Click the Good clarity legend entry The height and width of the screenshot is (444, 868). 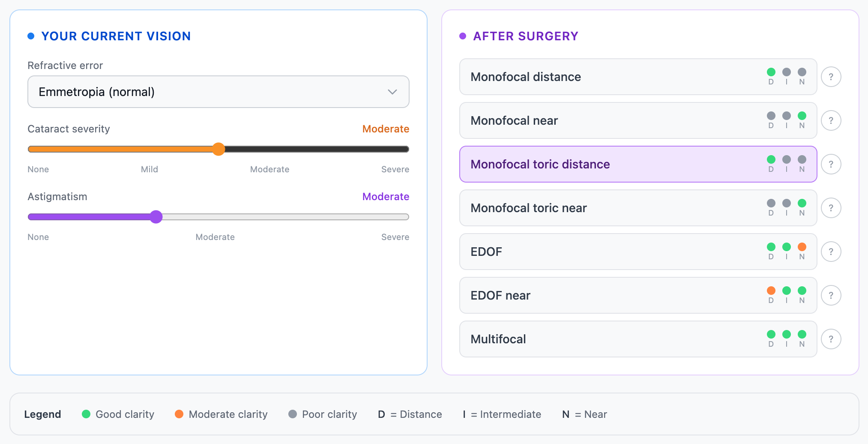pos(118,414)
